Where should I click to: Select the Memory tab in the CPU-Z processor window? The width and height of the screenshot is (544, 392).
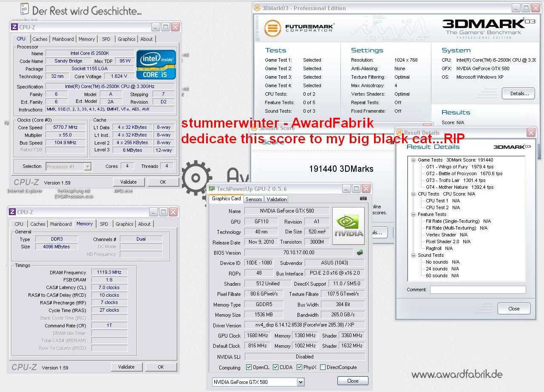tap(87, 39)
